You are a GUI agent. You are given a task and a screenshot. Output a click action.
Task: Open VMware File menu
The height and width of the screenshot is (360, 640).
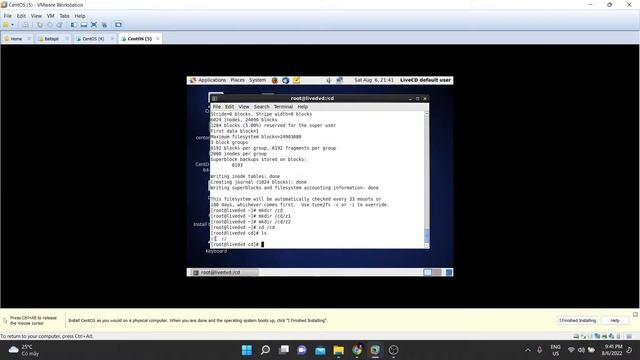click(x=7, y=16)
